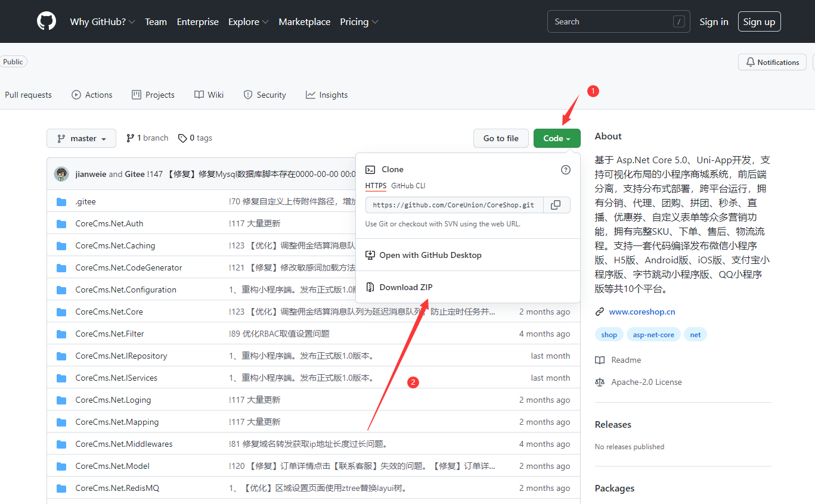Click the Notifications bell button
Image resolution: width=815 pixels, height=504 pixels.
[x=772, y=62]
